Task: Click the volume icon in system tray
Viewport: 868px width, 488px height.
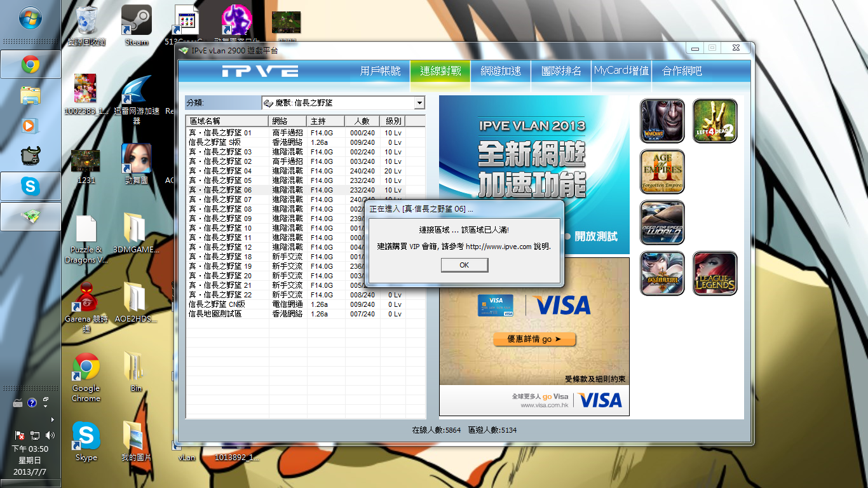Action: coord(50,435)
